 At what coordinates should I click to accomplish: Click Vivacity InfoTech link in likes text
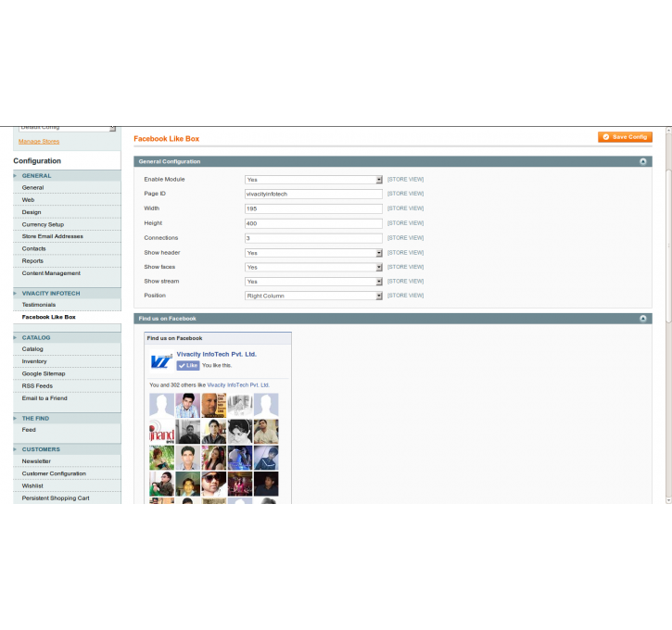pos(238,385)
